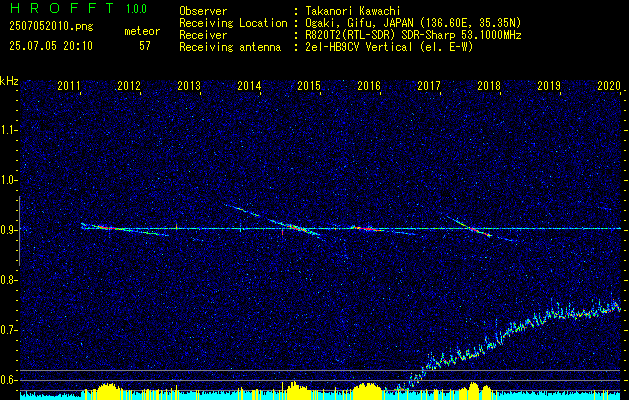
Task: Click the Observer field label
Action: coord(203,11)
